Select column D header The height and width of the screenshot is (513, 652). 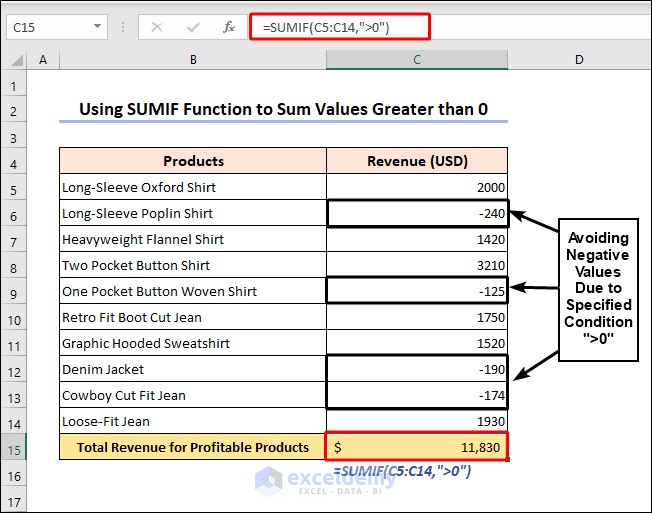(579, 61)
